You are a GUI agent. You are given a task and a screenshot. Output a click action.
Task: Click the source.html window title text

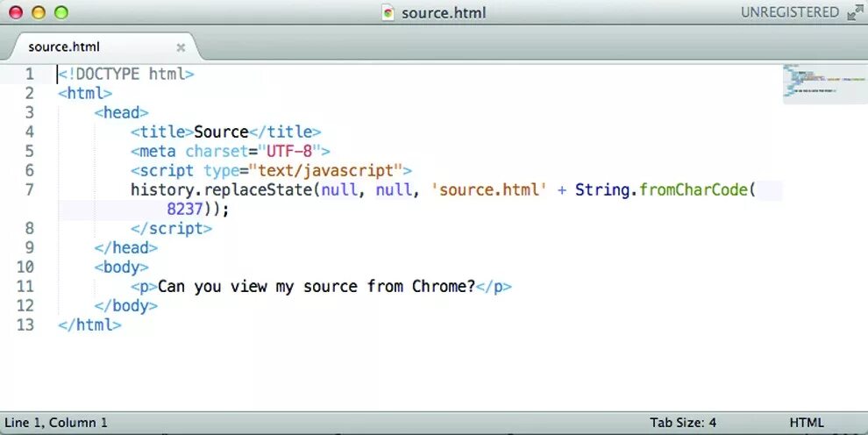click(x=444, y=13)
